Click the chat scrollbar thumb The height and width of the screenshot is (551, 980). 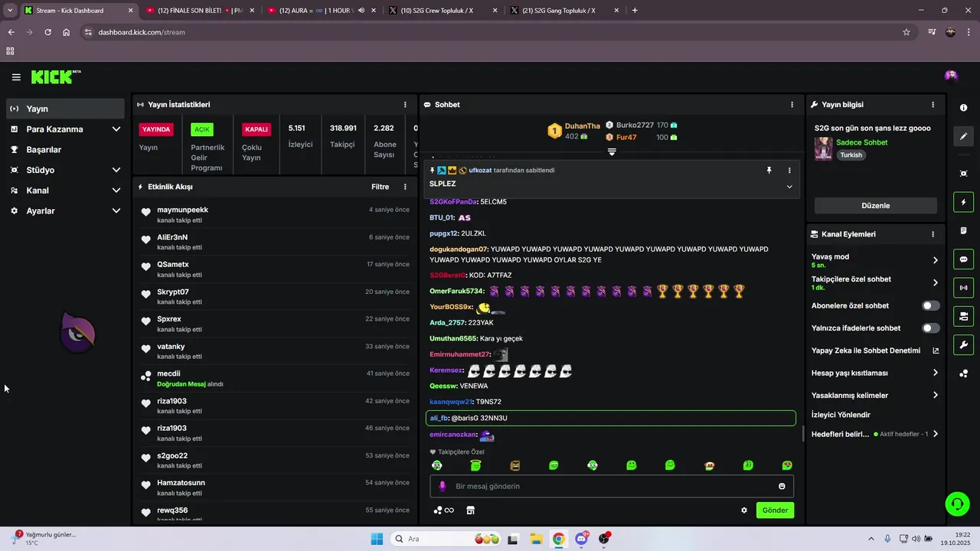click(802, 434)
